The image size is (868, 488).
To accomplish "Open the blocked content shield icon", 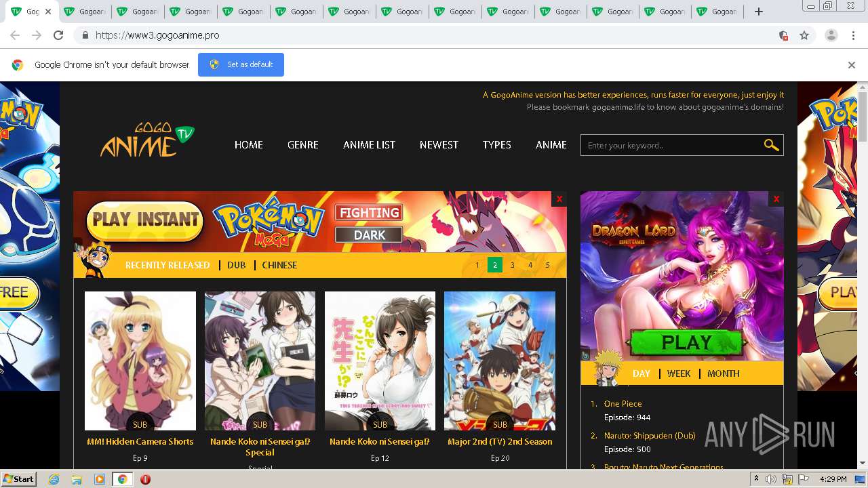I will [783, 35].
